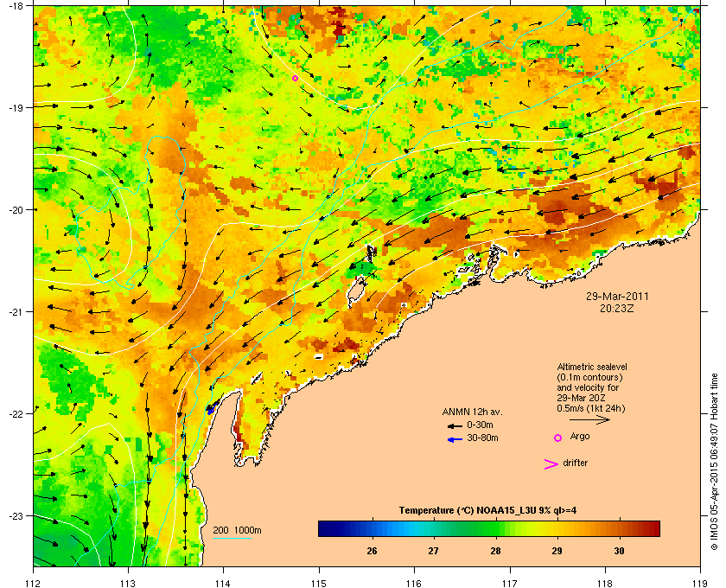This screenshot has height=588, width=726.
Task: Click the 'Altimetric sealevel' legend text
Action: [592, 367]
